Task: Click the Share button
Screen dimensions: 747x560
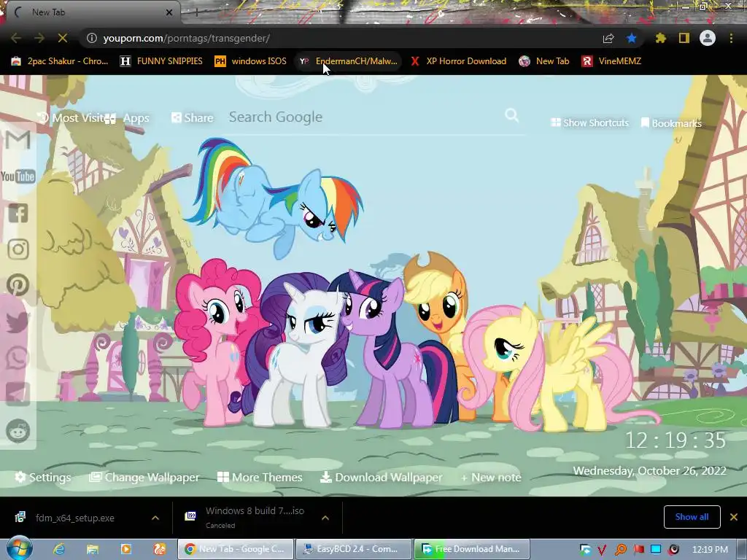Action: point(193,117)
